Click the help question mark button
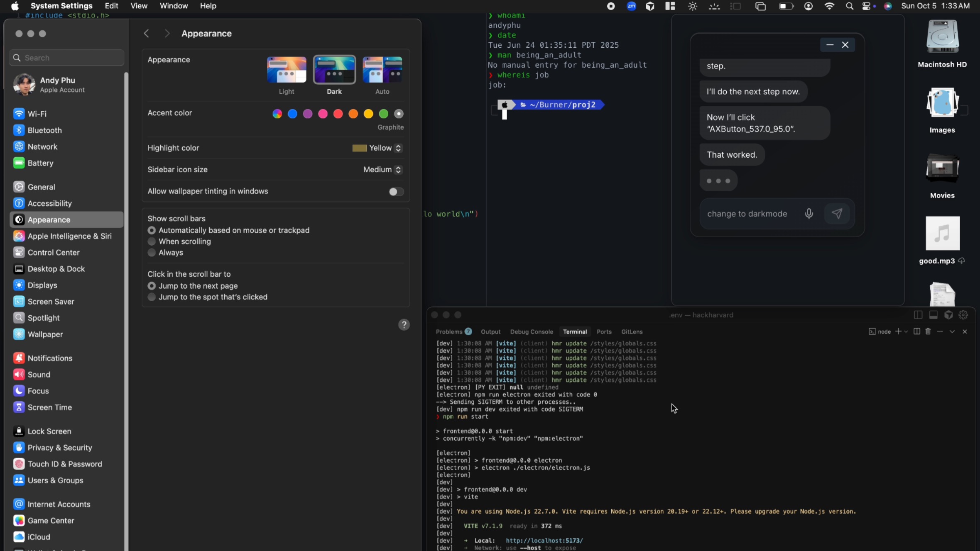 (404, 325)
